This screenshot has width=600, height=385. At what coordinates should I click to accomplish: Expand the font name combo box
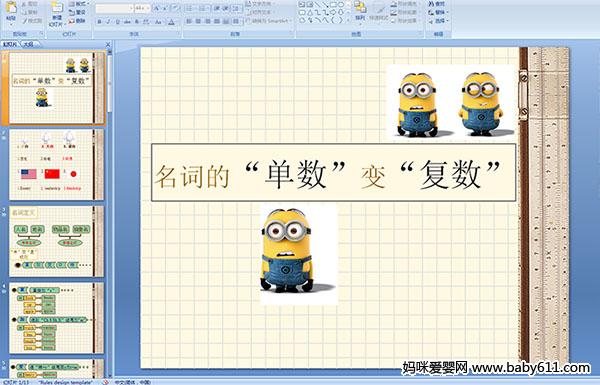pos(114,8)
